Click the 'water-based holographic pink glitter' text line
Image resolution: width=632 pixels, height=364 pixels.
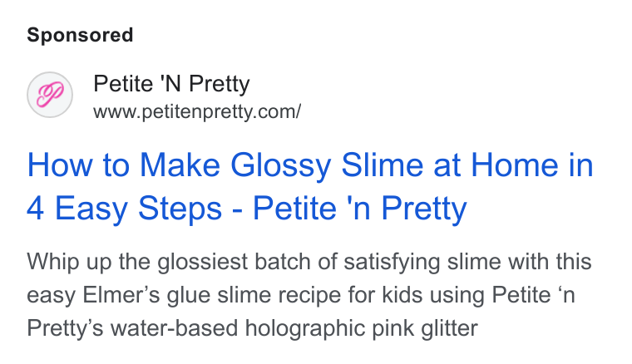(252, 328)
